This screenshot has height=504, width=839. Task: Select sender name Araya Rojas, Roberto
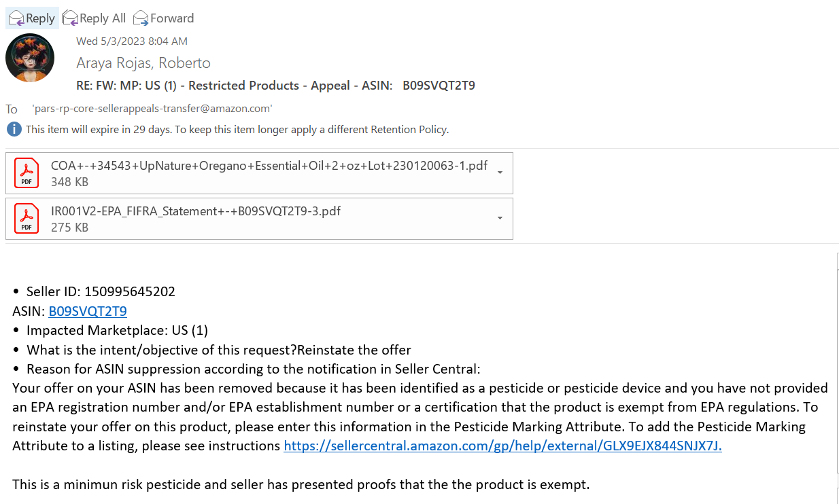coord(143,63)
